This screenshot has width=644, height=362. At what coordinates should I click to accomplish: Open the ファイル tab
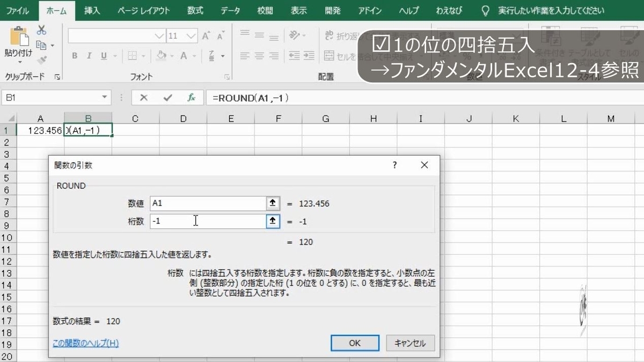pos(18,10)
